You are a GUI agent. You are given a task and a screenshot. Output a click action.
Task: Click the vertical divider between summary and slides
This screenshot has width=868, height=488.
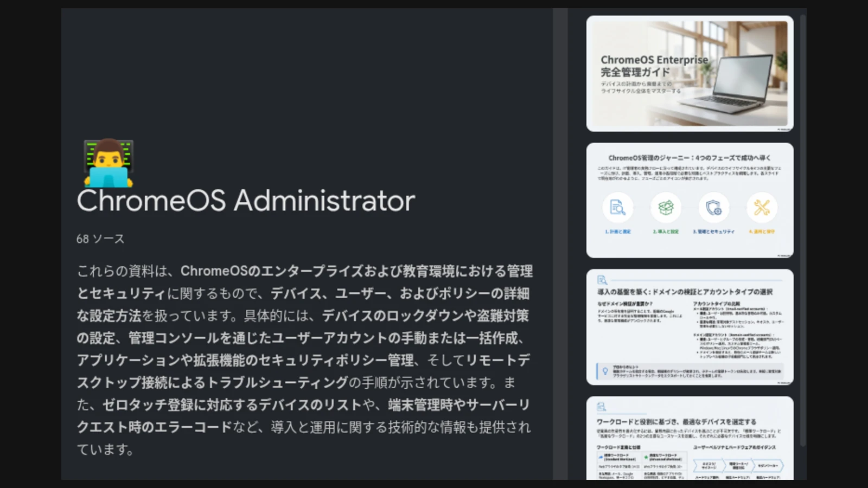point(560,244)
